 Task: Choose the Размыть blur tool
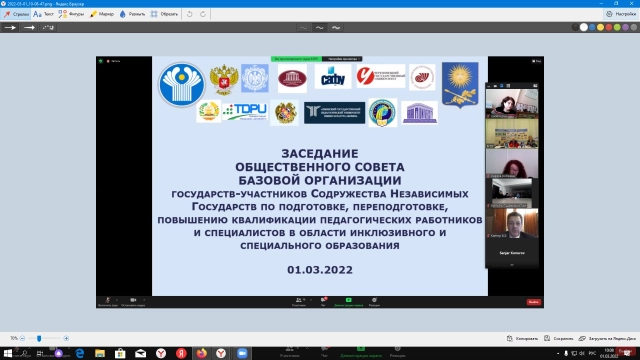132,14
